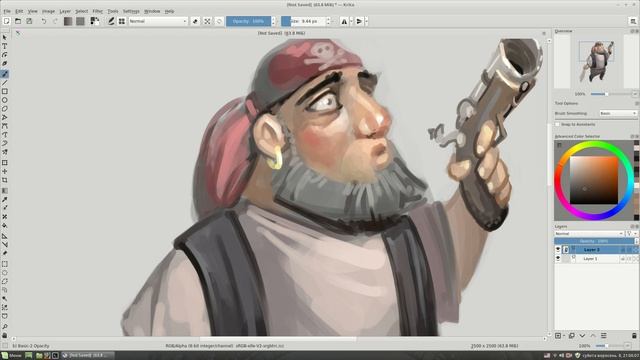
Task: Open the toolbar blending mode Normal dropdown
Action: coord(158,21)
